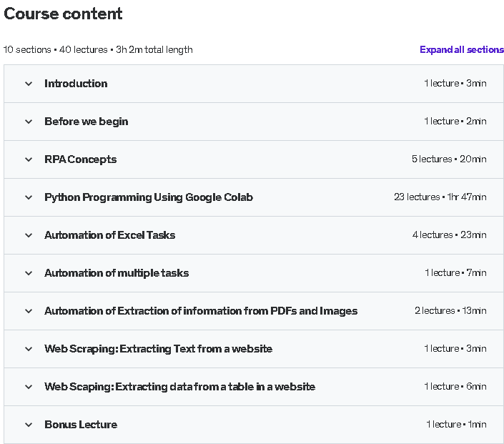
Task: Expand Web Scraping: Extracting Text chevron
Action: click(29, 349)
